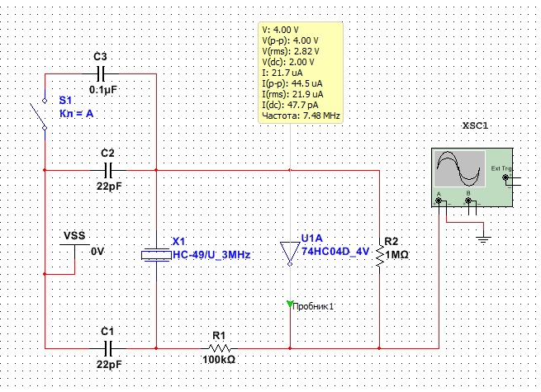Click the Пробник1 probe label
This screenshot has width=541, height=392.
(313, 306)
